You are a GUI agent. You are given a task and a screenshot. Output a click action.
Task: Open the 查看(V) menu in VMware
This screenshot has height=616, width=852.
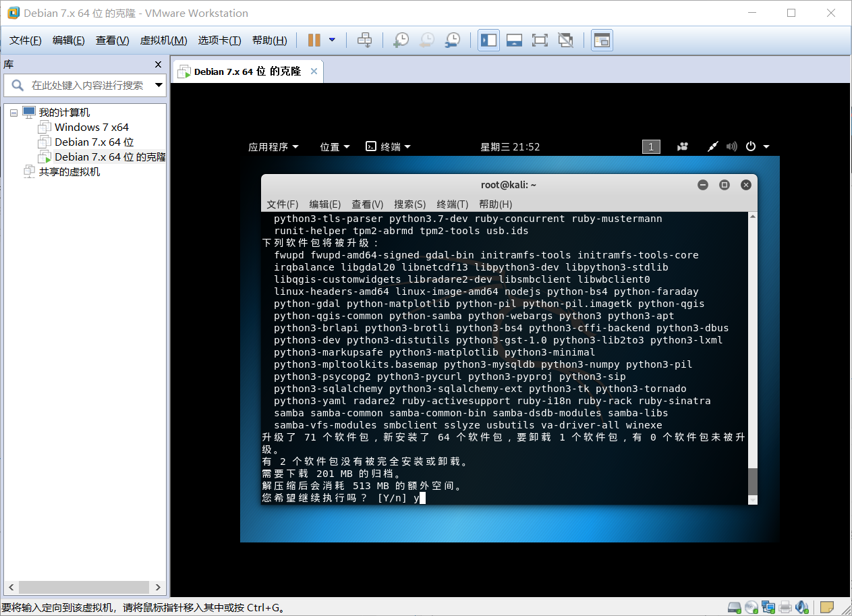112,40
